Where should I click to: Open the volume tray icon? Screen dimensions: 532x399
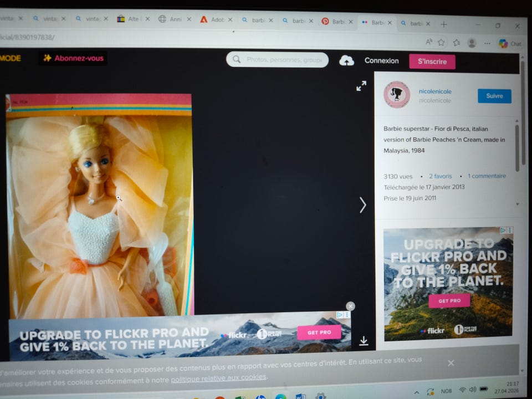click(473, 390)
